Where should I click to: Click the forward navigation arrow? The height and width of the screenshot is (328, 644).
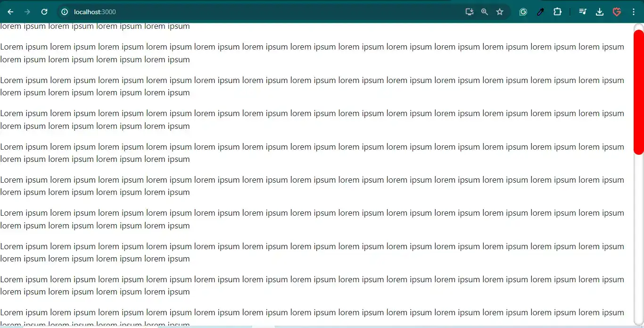pyautogui.click(x=27, y=12)
